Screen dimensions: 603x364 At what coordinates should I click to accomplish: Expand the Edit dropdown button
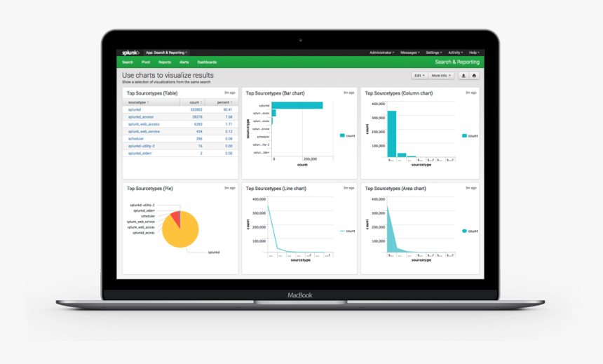419,76
